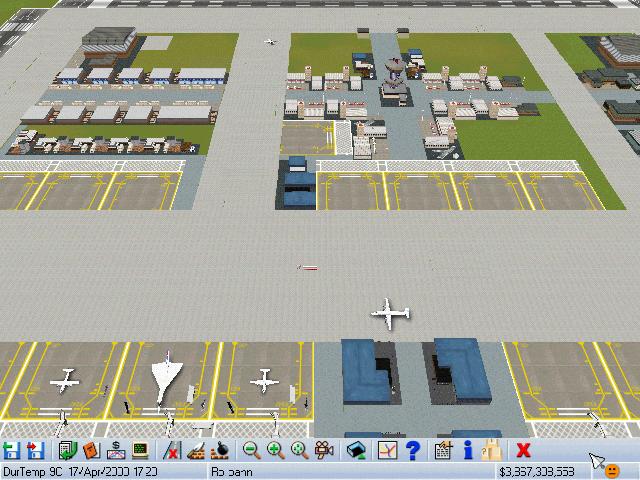The image size is (640, 480).
Task: Open the finances dollar-sign chart icon
Action: [115, 451]
